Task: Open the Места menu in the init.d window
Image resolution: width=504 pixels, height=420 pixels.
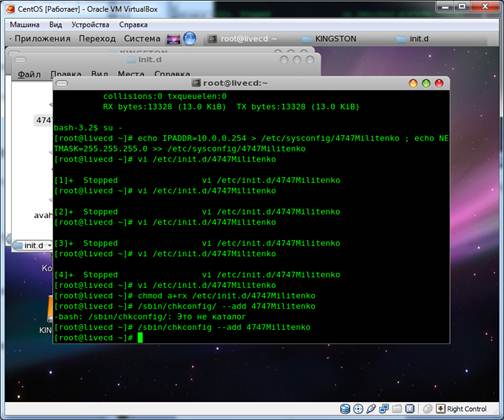Action: [x=131, y=74]
